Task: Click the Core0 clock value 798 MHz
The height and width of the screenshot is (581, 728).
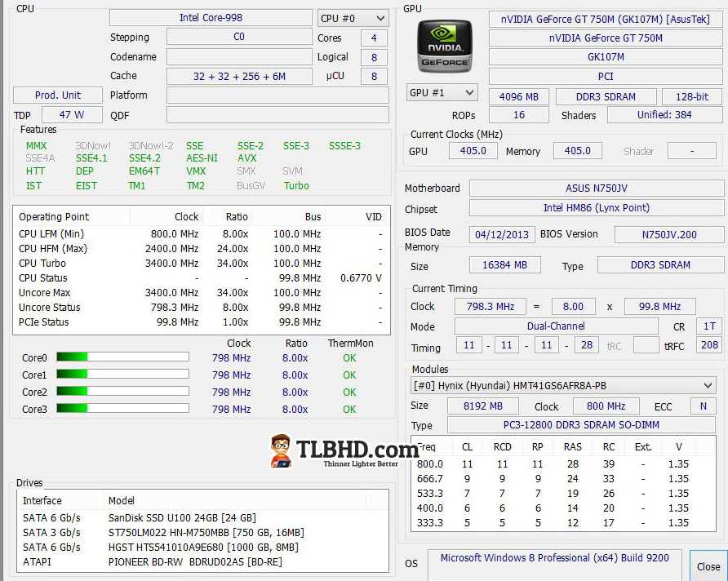Action: [231, 357]
